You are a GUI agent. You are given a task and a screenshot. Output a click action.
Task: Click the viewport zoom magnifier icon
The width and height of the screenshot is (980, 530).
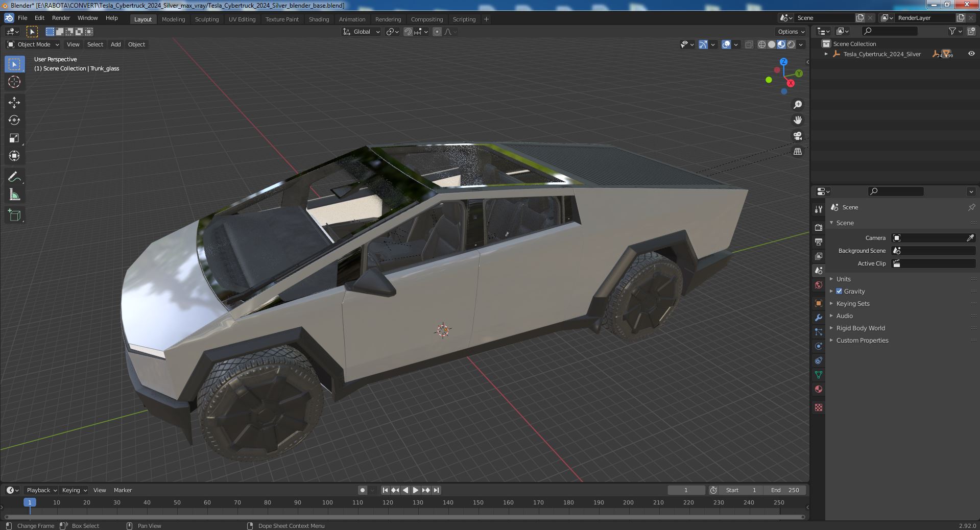(798, 105)
